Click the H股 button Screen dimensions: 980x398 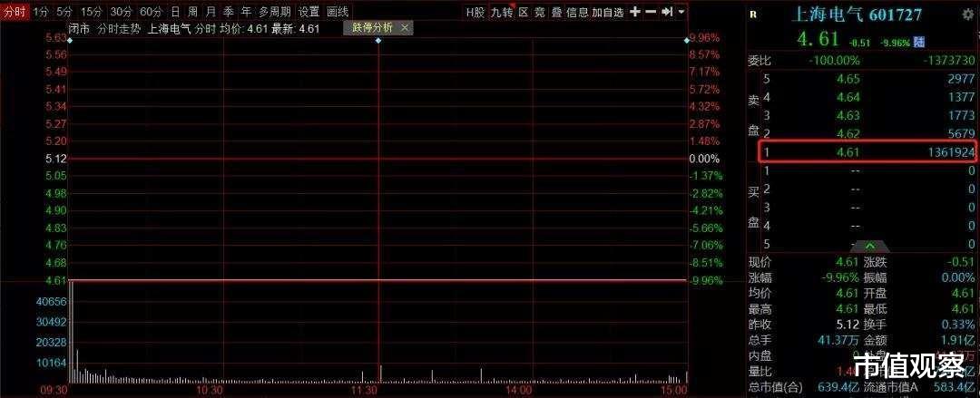475,12
